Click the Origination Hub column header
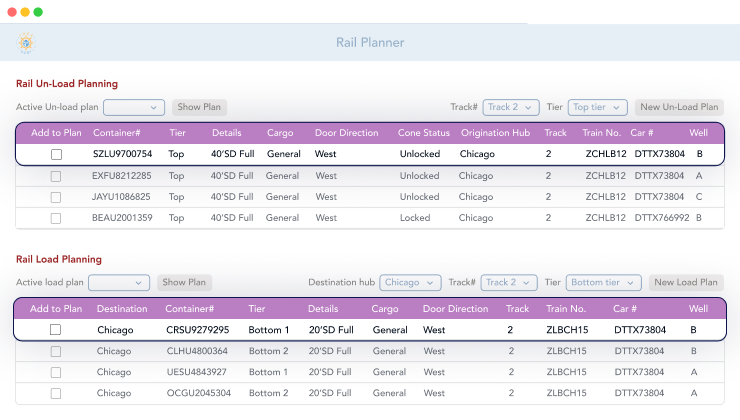 pyautogui.click(x=494, y=133)
